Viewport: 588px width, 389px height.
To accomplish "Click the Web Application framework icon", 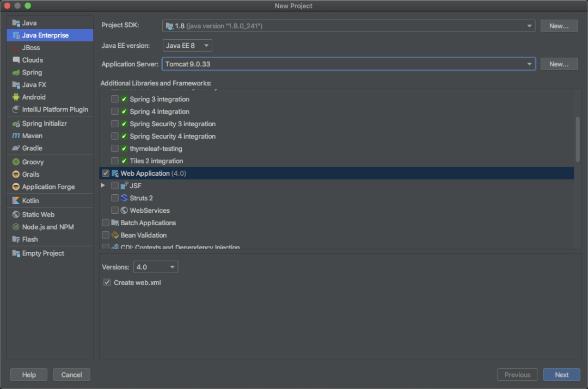I will click(115, 173).
